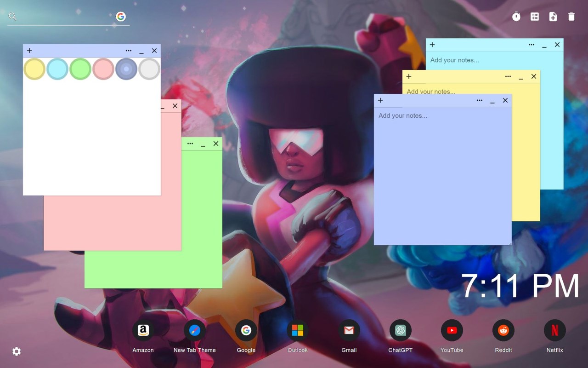Minimize the green note
This screenshot has height=368, width=588.
tap(203, 144)
